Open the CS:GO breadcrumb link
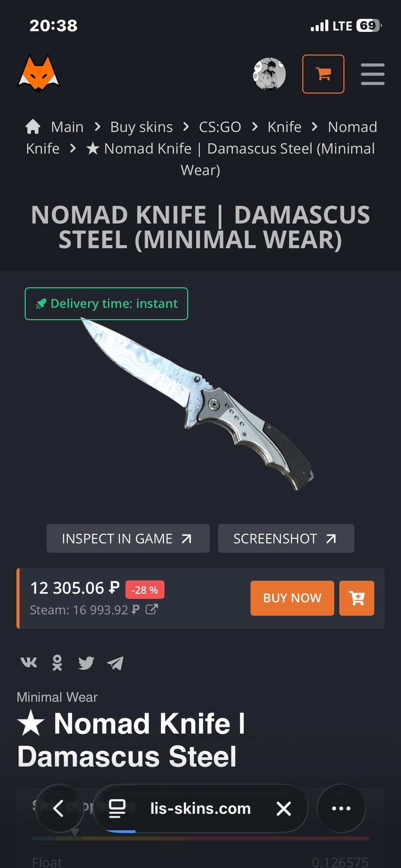401x868 pixels. (x=220, y=127)
